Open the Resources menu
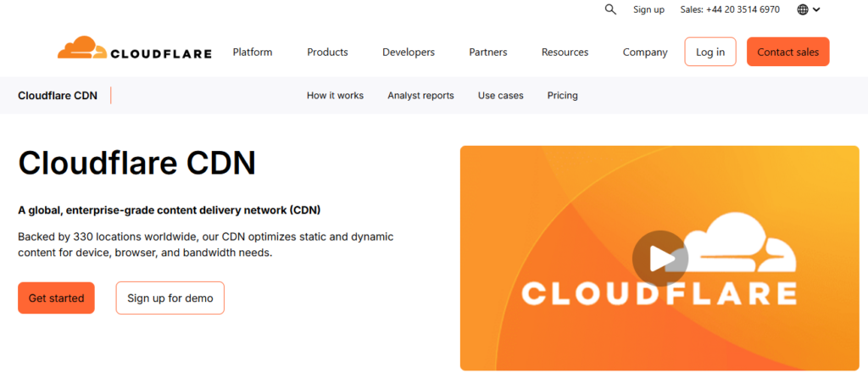 (x=565, y=52)
